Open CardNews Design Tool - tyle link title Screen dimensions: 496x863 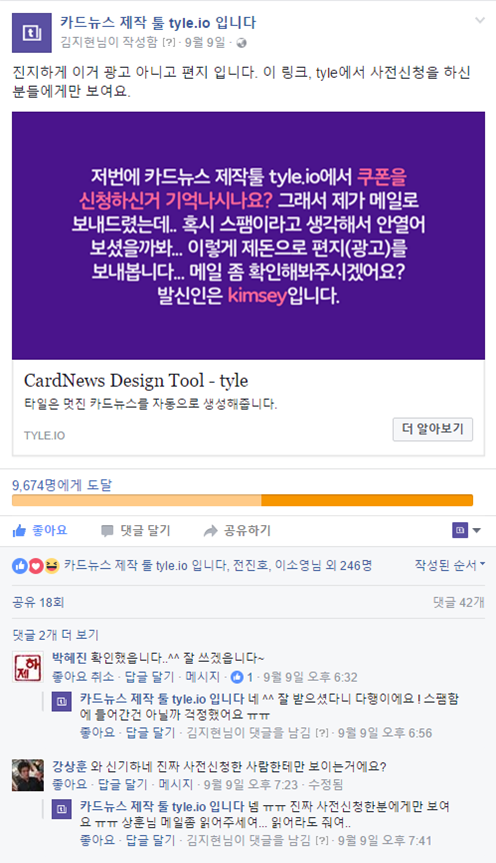tap(136, 380)
